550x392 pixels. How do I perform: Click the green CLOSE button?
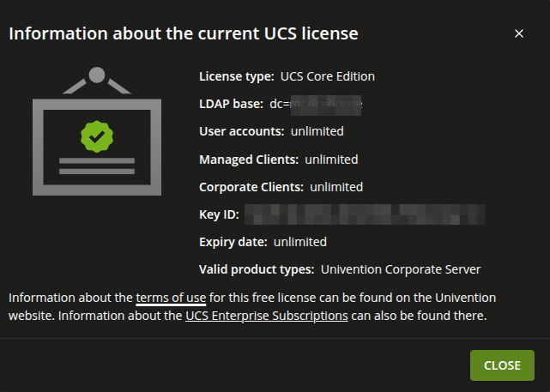pos(502,365)
